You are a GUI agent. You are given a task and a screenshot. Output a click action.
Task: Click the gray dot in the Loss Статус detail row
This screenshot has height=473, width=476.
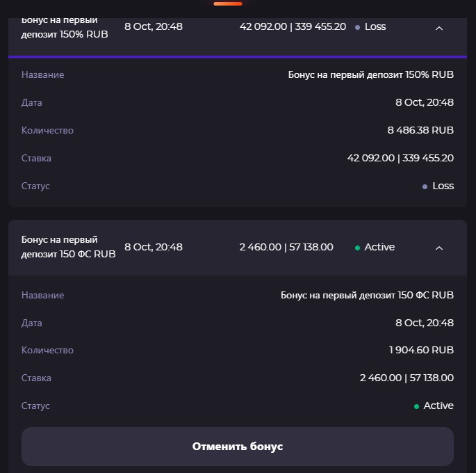[x=425, y=186]
